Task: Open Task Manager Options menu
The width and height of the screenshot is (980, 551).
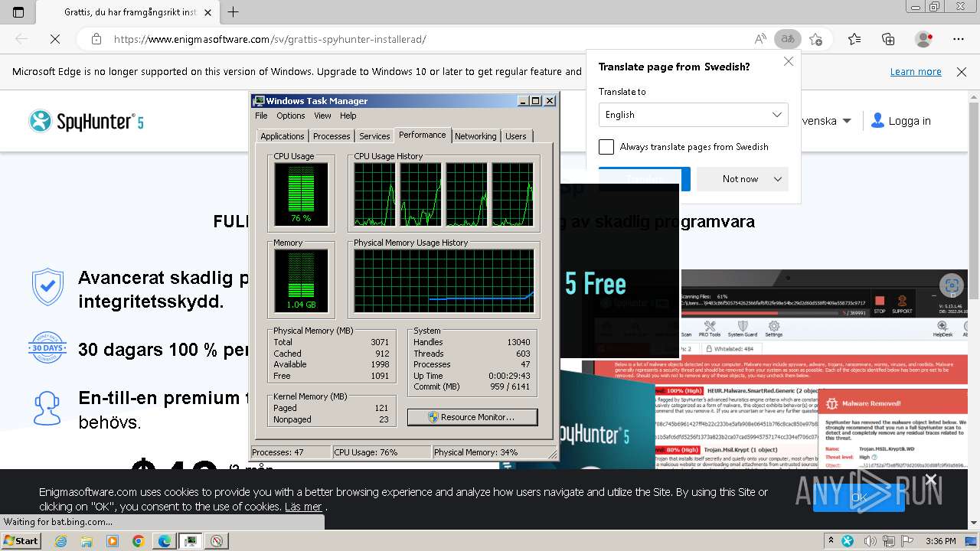Action: click(x=291, y=116)
